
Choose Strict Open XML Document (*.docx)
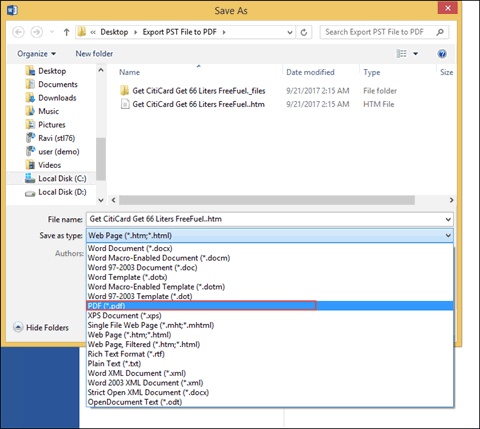(x=270, y=392)
